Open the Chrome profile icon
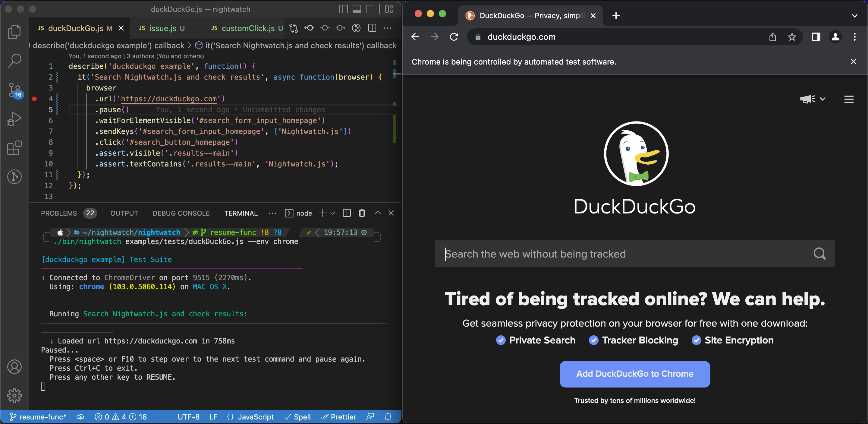 pos(835,37)
